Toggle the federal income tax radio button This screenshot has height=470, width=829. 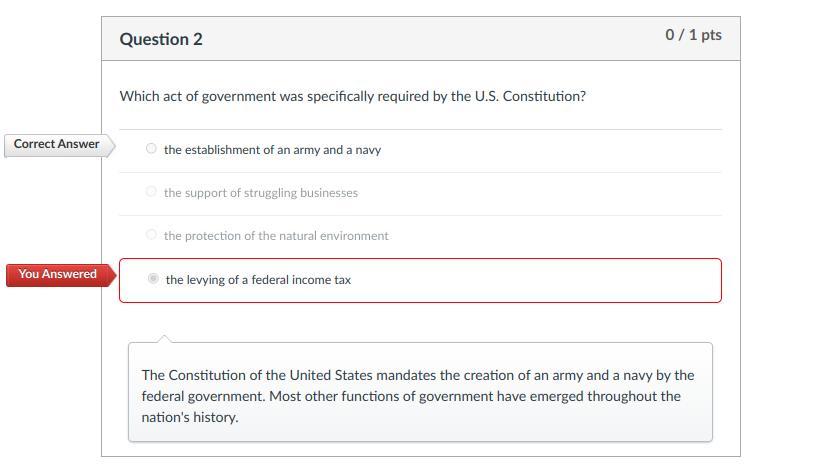(153, 279)
